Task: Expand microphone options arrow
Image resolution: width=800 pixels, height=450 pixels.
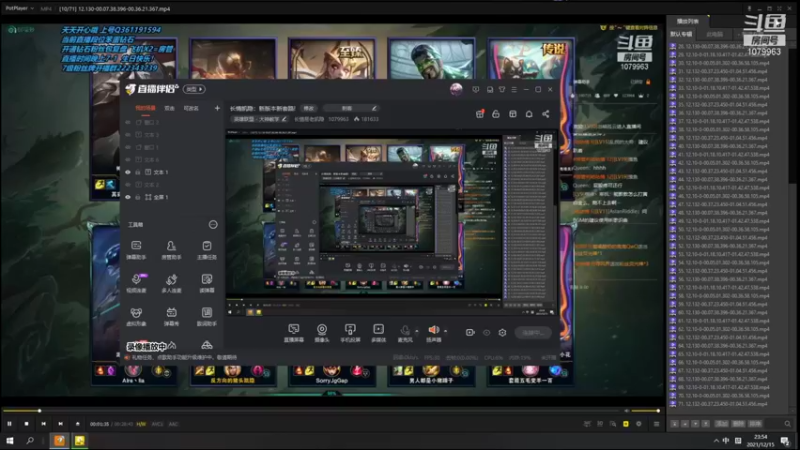Action: [x=417, y=331]
